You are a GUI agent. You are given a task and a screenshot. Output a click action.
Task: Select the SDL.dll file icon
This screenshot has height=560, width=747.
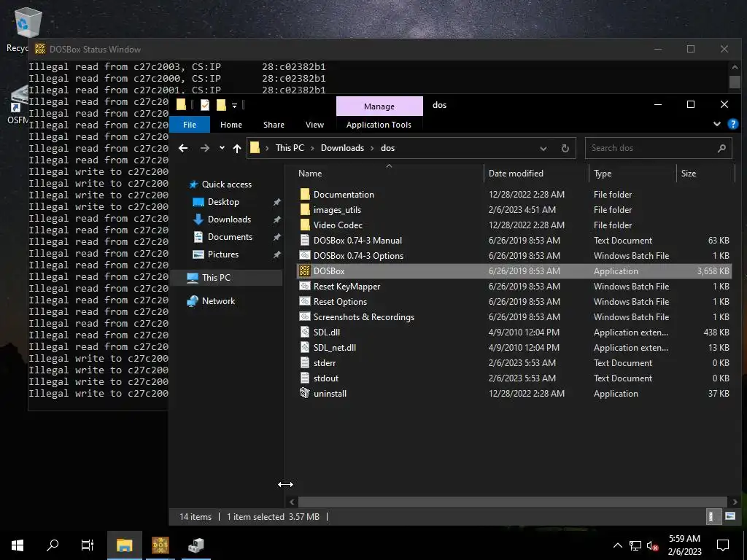point(305,332)
